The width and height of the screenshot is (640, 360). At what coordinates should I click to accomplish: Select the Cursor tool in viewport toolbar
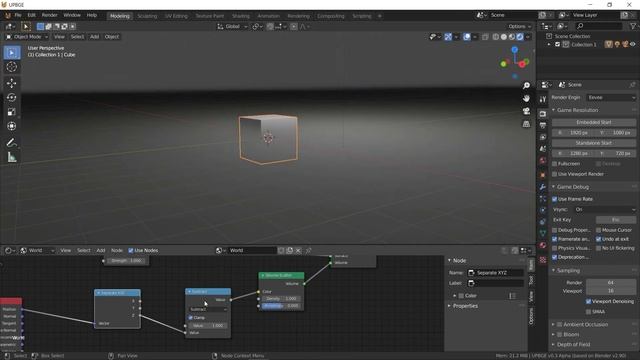[x=12, y=67]
